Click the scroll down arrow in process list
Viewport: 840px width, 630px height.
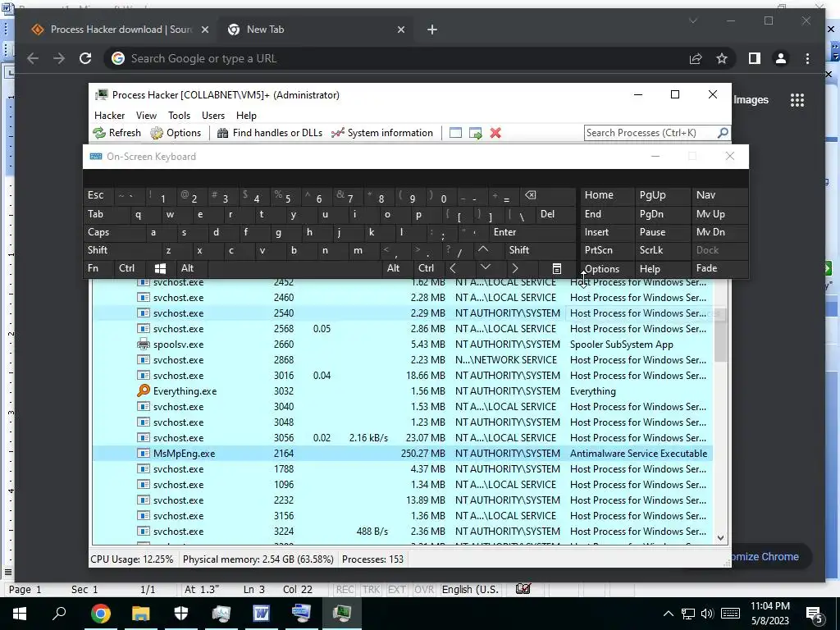click(720, 538)
